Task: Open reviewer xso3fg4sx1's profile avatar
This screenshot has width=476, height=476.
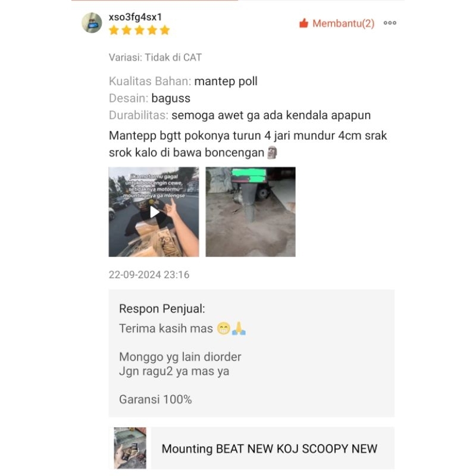Action: coord(92,23)
